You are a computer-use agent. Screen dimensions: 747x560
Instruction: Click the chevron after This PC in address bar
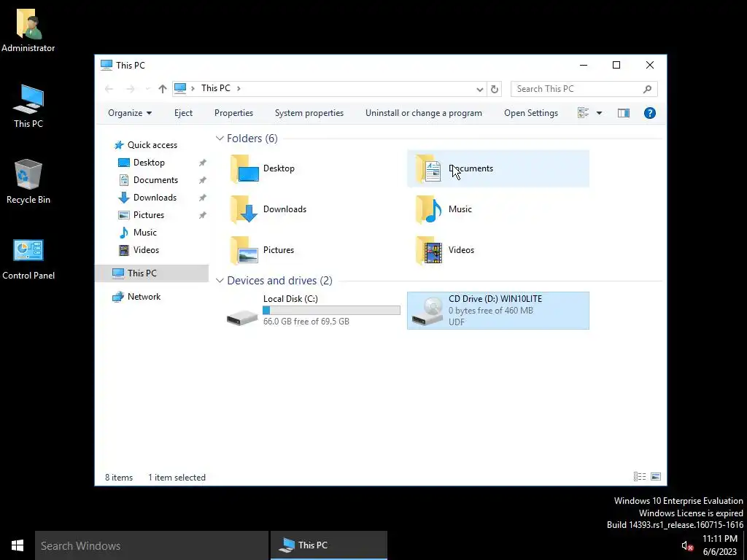[x=239, y=88]
